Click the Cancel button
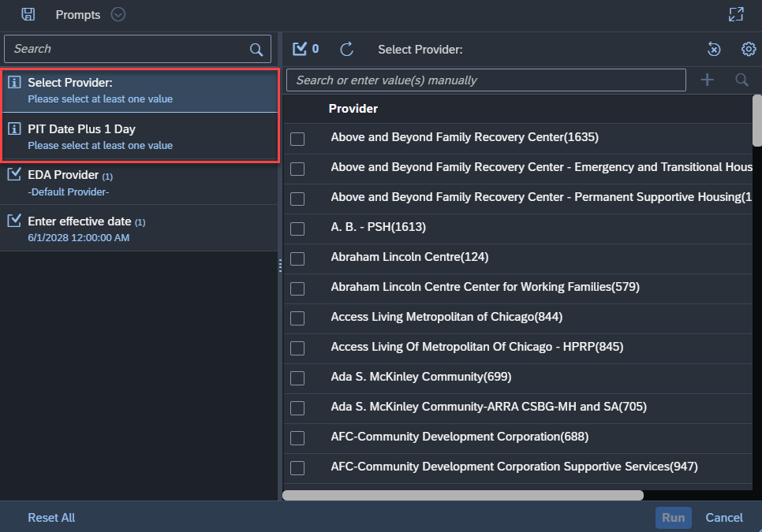Image resolution: width=762 pixels, height=532 pixels. (x=724, y=518)
